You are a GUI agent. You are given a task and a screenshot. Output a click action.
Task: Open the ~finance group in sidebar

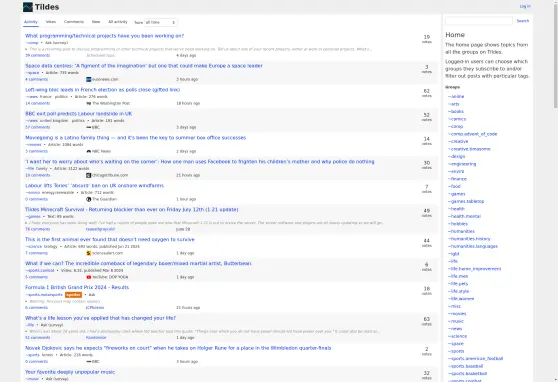point(457,179)
